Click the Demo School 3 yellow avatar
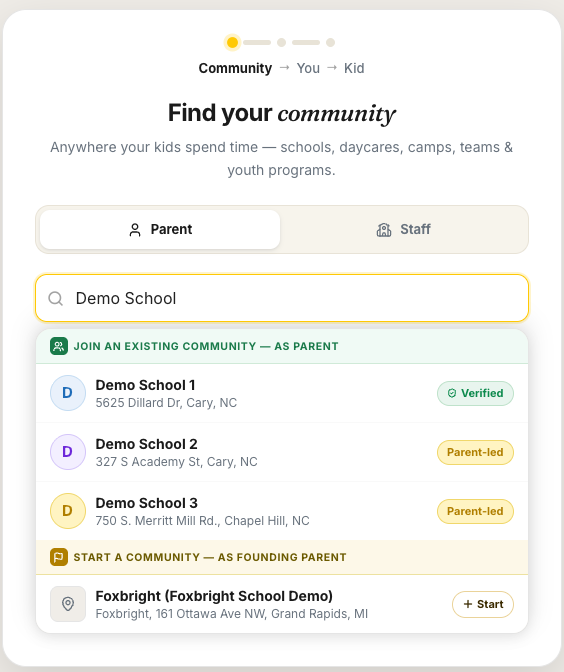 click(68, 511)
